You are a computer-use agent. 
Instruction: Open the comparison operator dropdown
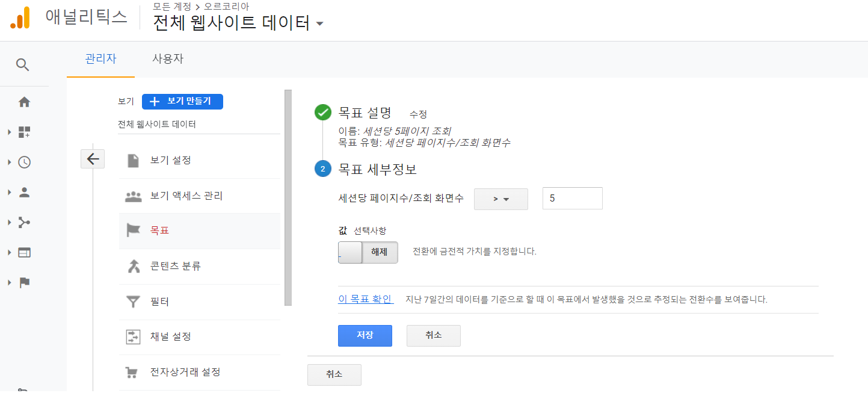501,199
